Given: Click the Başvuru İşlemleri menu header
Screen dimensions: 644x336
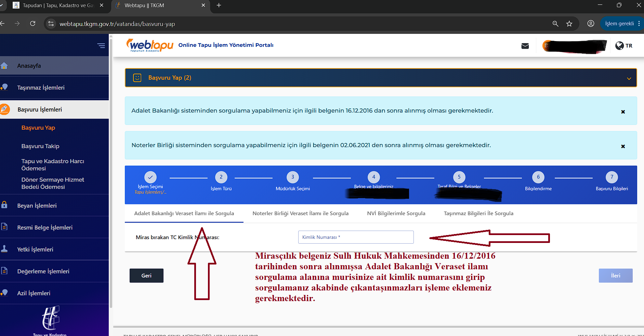Looking at the screenshot, I should click(54, 109).
